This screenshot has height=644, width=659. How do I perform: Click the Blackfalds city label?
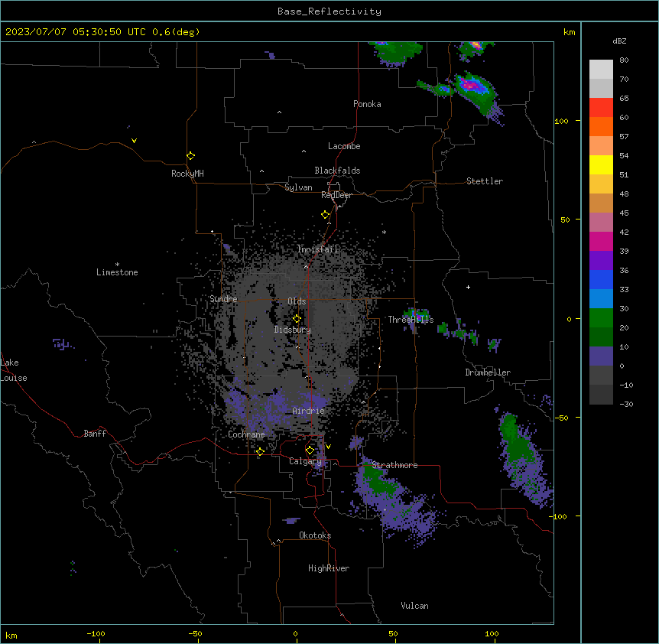tap(337, 171)
